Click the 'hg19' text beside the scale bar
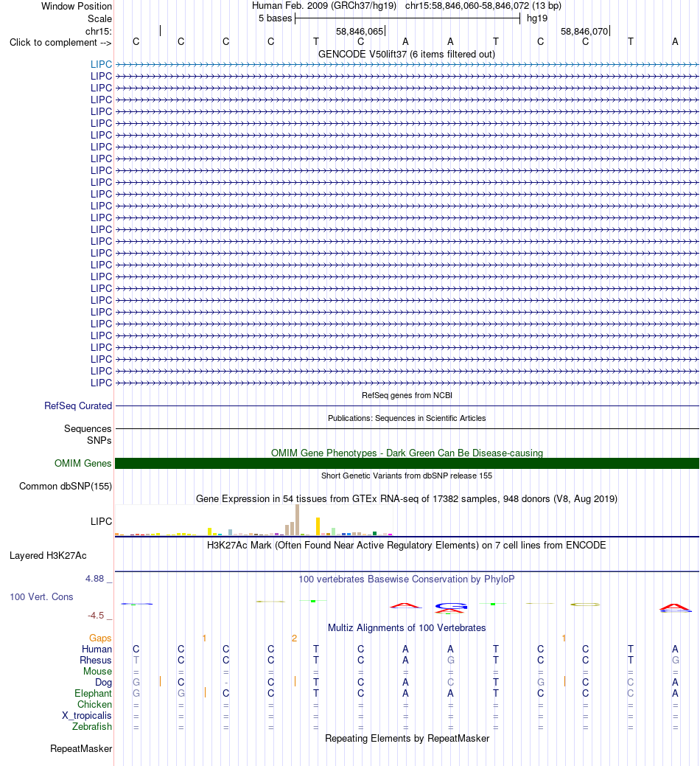Screen dimensions: 700x766 coord(537,18)
